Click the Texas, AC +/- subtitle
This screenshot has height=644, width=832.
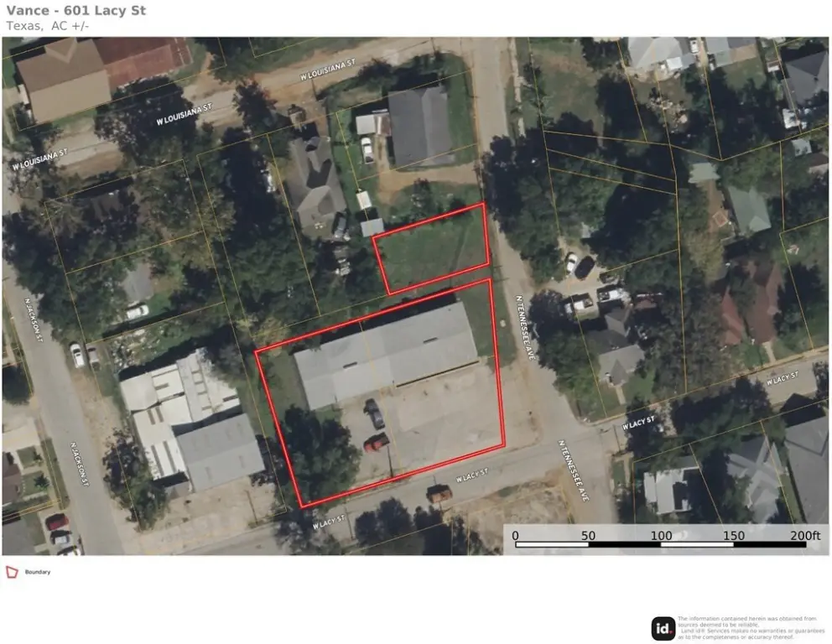click(x=48, y=25)
